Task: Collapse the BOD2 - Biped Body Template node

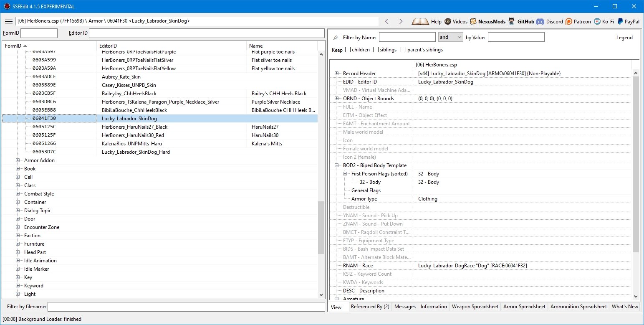Action: point(337,165)
